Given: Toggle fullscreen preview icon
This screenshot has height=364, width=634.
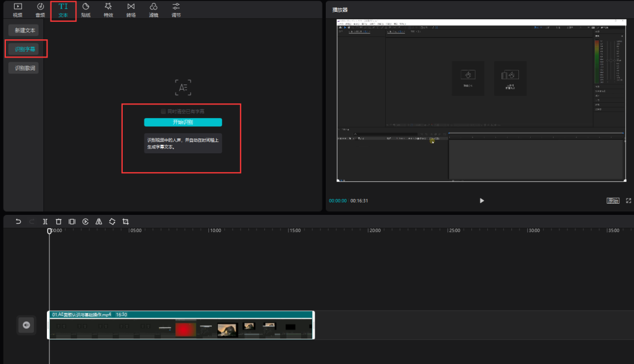Looking at the screenshot, I should tap(628, 201).
